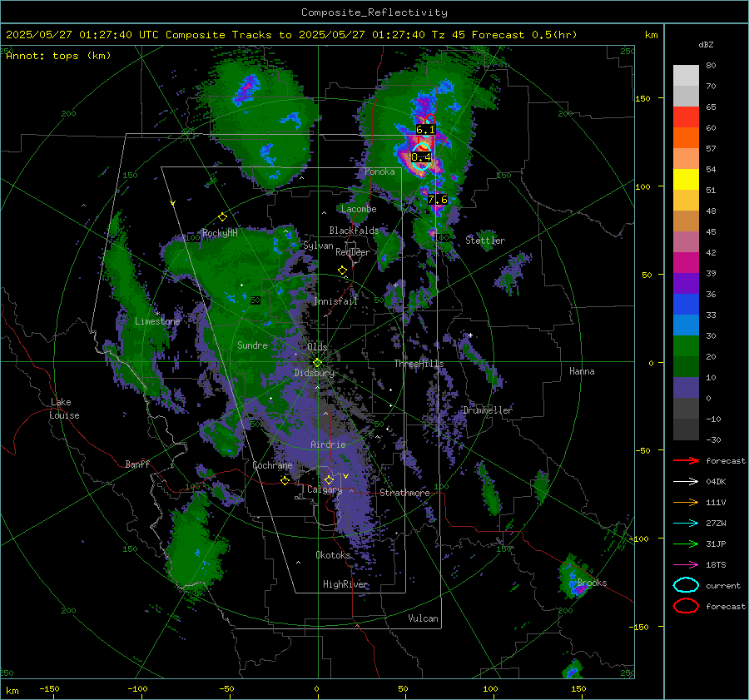Click the cyan 27ZW arrow in legend
The height and width of the screenshot is (700, 749).
[x=686, y=524]
